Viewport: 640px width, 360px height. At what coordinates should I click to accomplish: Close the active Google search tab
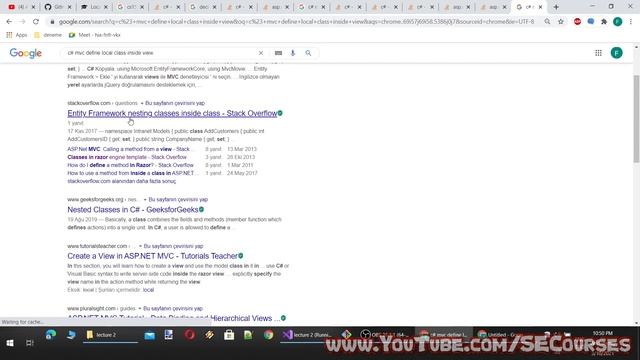click(x=540, y=7)
